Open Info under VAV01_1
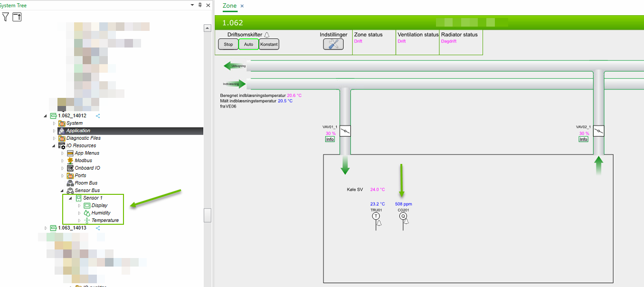Image resolution: width=644 pixels, height=287 pixels. click(x=330, y=139)
